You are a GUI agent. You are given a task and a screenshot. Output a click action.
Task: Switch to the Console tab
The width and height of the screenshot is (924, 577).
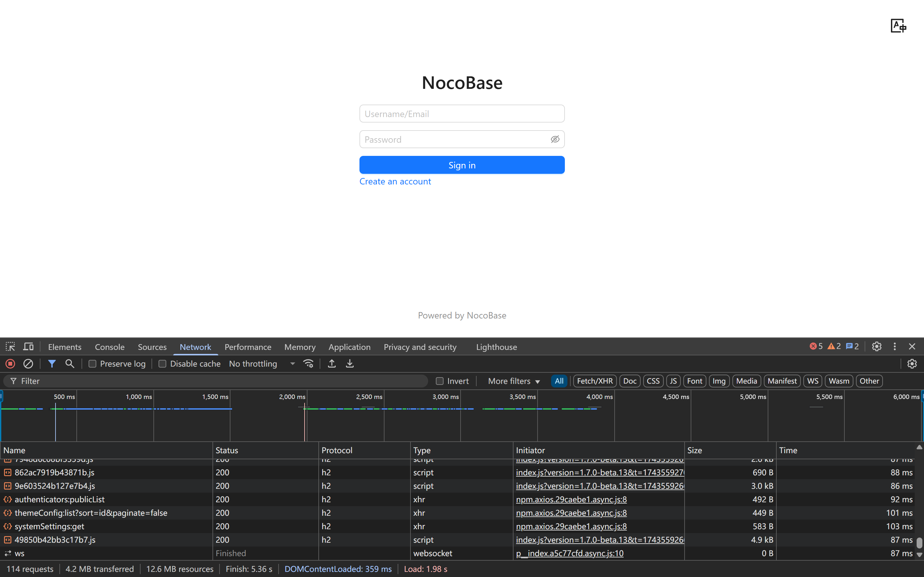pyautogui.click(x=109, y=347)
